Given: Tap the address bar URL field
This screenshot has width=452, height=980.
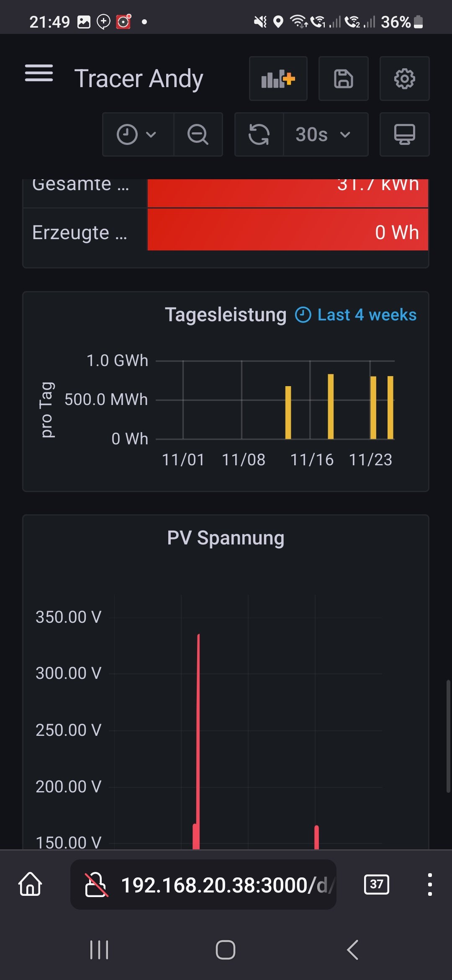Looking at the screenshot, I should (224, 885).
